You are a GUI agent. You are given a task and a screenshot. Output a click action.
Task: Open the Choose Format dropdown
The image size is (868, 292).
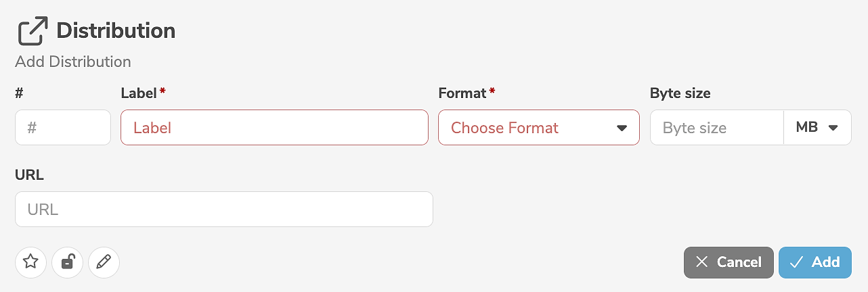[x=528, y=128]
